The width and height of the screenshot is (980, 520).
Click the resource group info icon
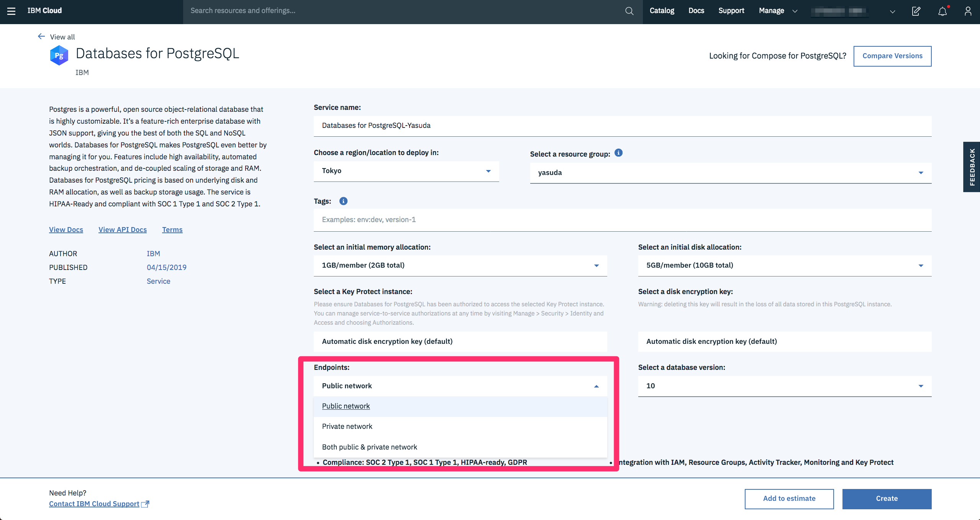(x=618, y=153)
